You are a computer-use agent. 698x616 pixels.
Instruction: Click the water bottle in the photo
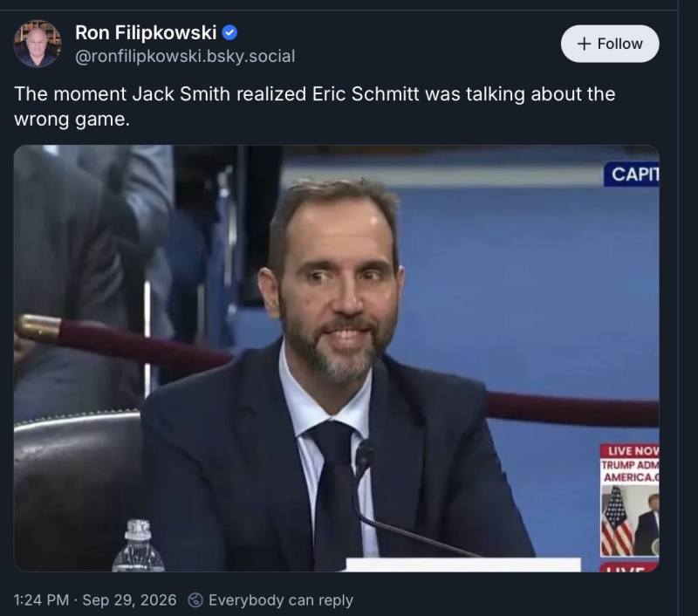[x=138, y=545]
